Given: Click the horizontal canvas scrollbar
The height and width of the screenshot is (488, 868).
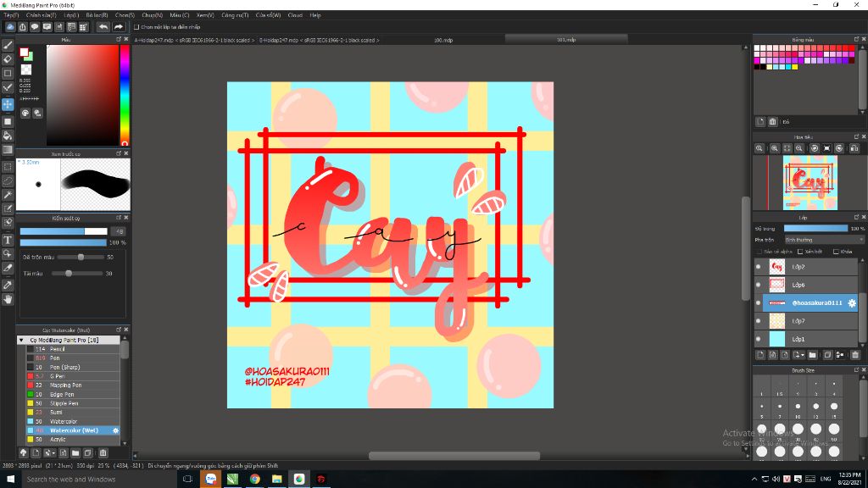Looking at the screenshot, I should [x=454, y=456].
